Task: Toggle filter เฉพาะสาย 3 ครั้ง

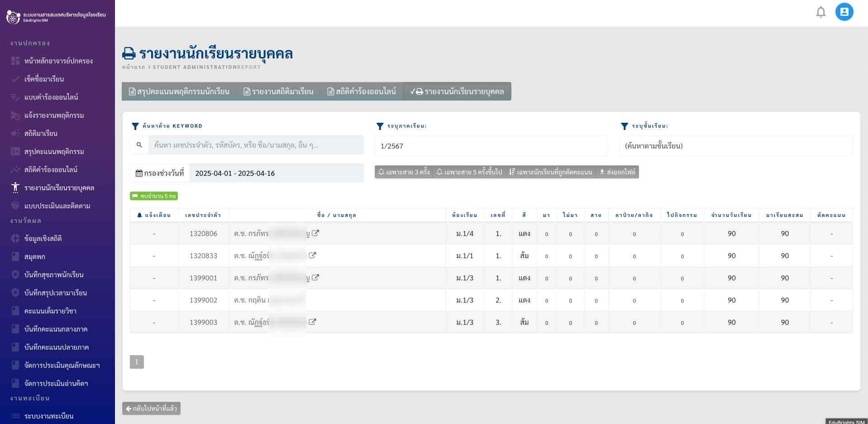Action: click(404, 172)
